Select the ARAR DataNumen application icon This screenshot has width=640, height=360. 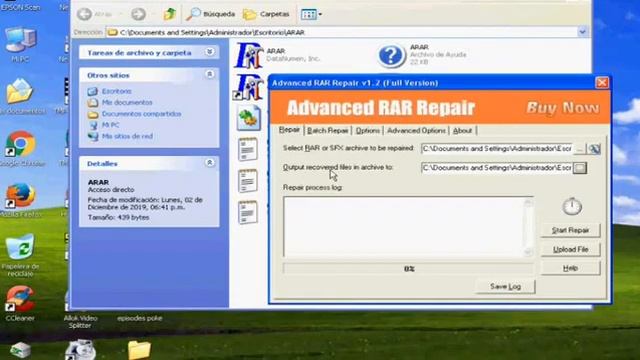point(249,56)
